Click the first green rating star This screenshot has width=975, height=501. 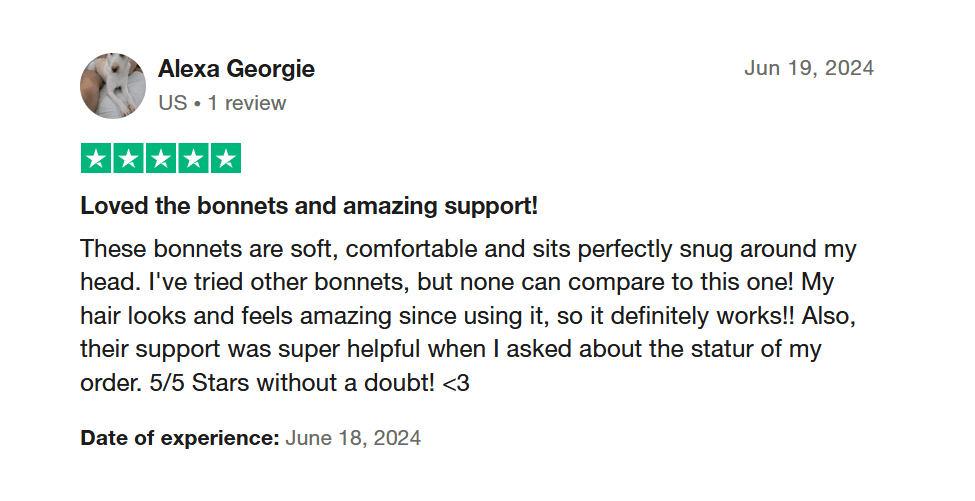click(96, 159)
